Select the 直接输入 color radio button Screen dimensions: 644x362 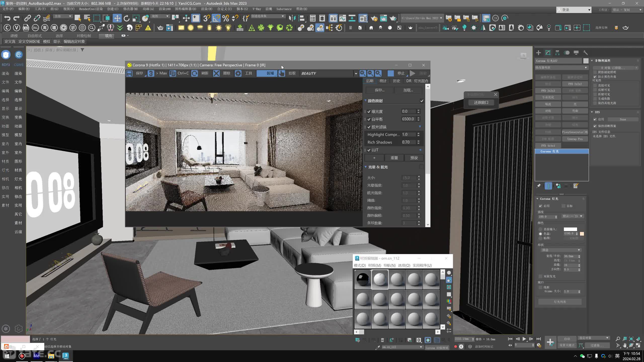pos(540,229)
